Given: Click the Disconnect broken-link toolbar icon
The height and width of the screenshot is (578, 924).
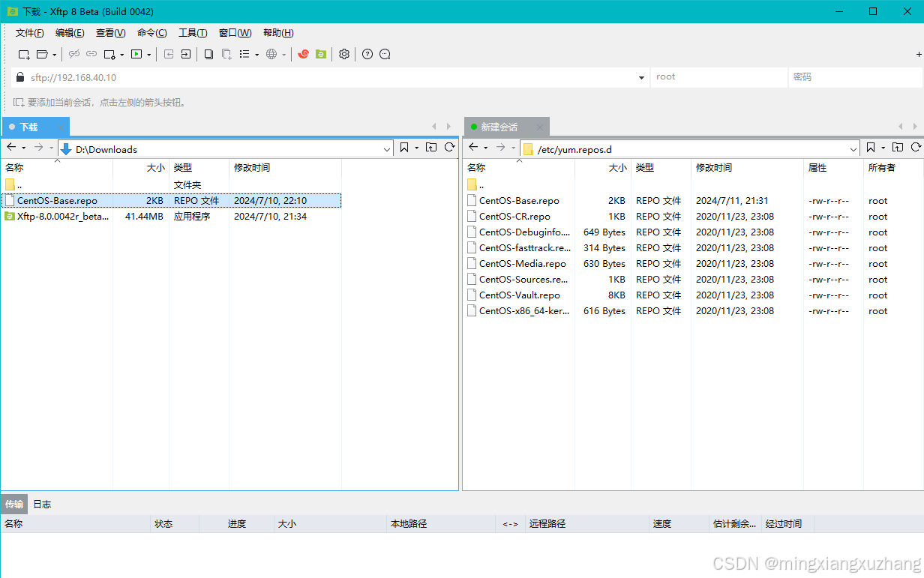Looking at the screenshot, I should tap(74, 54).
